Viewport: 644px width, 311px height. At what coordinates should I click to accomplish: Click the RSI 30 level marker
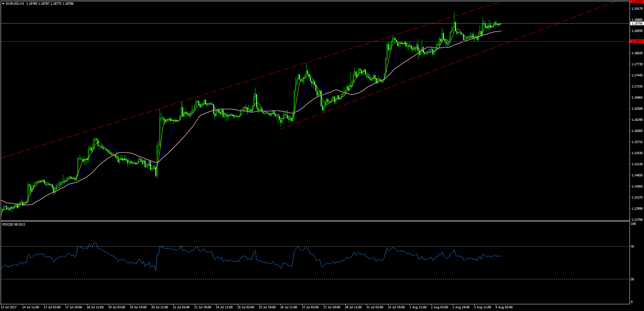coord(632,279)
